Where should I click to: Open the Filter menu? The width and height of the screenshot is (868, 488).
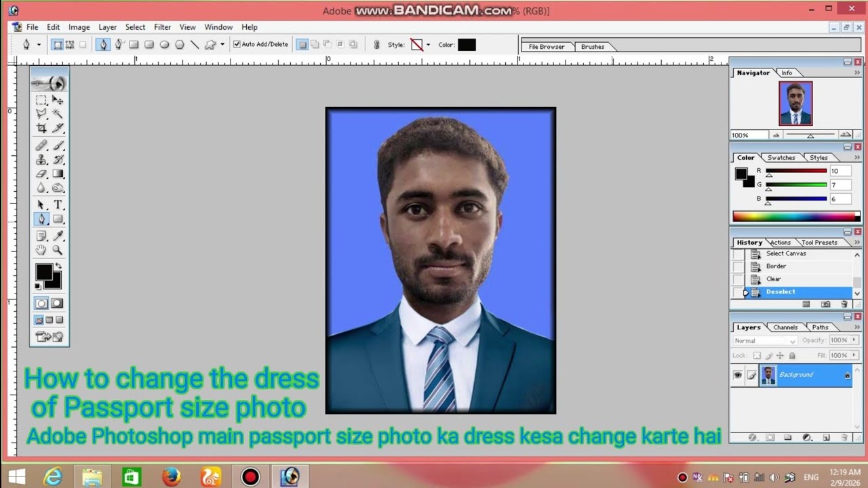[x=162, y=27]
